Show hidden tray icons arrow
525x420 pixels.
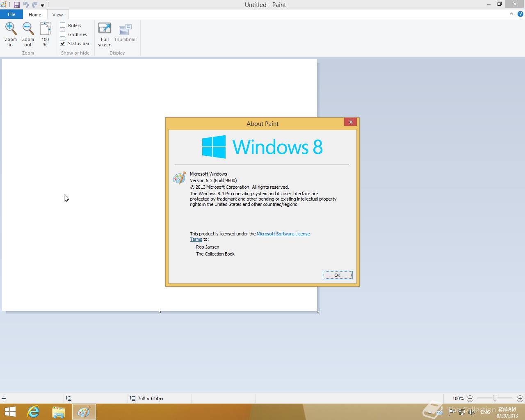[x=430, y=412]
